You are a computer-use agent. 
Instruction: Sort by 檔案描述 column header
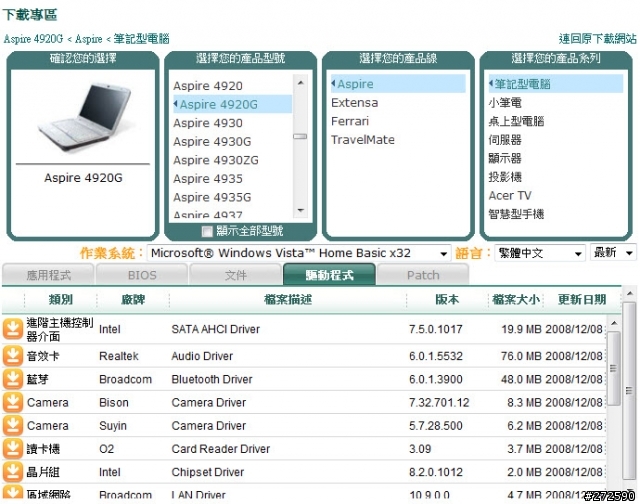(x=288, y=300)
